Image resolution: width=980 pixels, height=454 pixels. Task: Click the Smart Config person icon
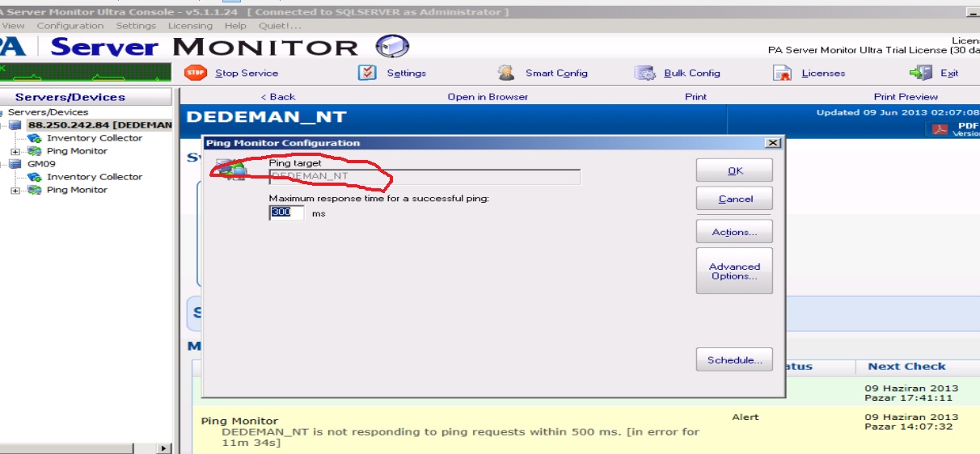pyautogui.click(x=506, y=73)
